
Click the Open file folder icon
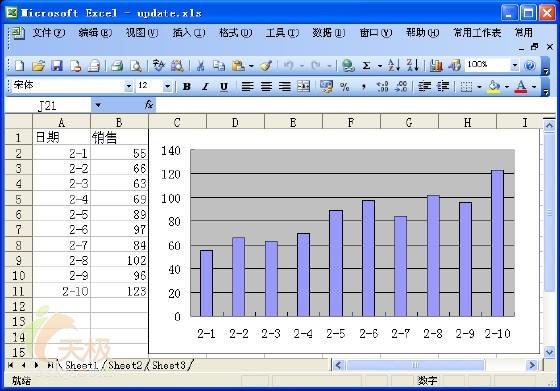38,66
